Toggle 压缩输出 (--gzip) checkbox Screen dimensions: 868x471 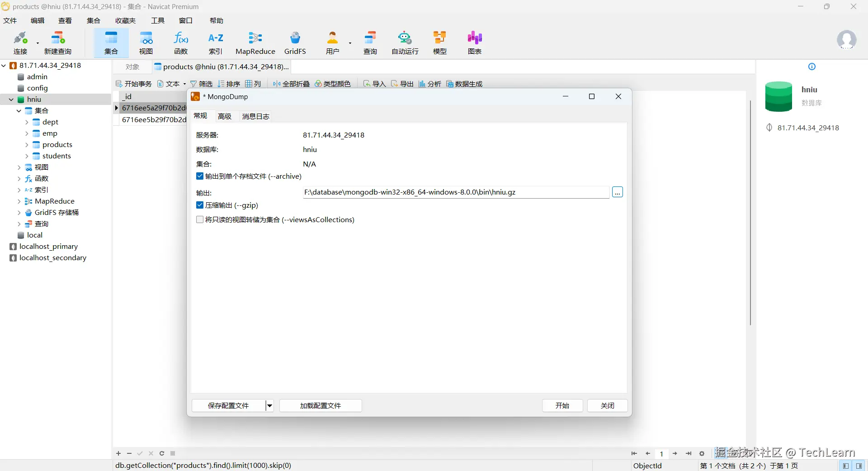tap(200, 205)
